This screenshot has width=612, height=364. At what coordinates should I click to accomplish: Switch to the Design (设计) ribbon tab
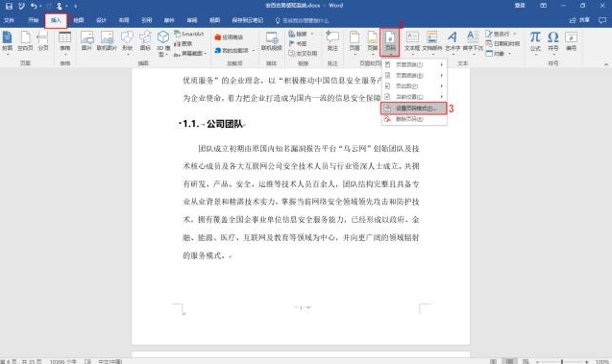(x=101, y=20)
